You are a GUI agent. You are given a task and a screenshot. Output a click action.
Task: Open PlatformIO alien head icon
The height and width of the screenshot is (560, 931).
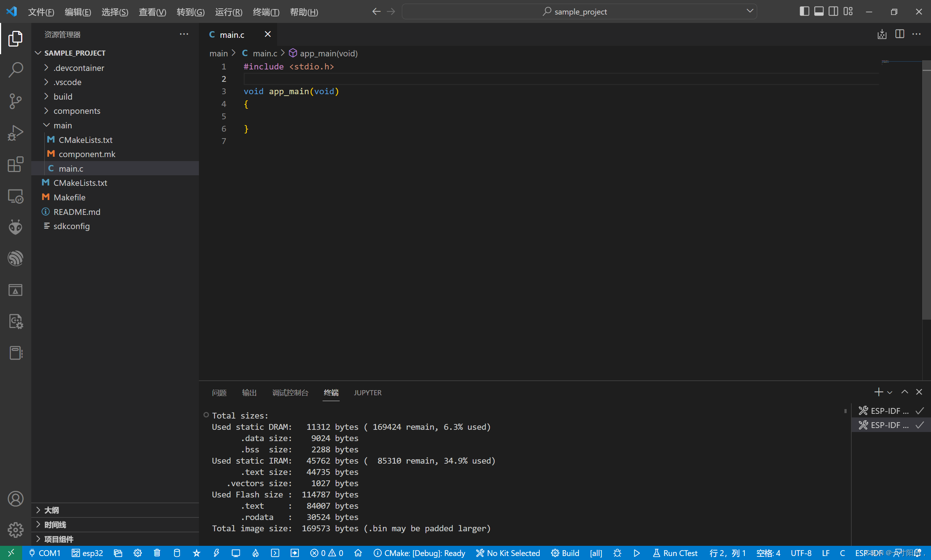[x=16, y=227]
